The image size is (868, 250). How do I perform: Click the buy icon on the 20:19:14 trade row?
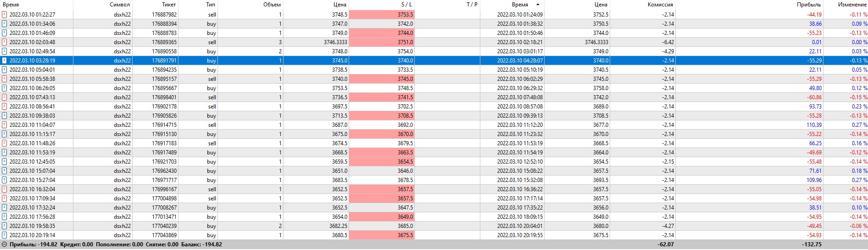tap(5, 235)
